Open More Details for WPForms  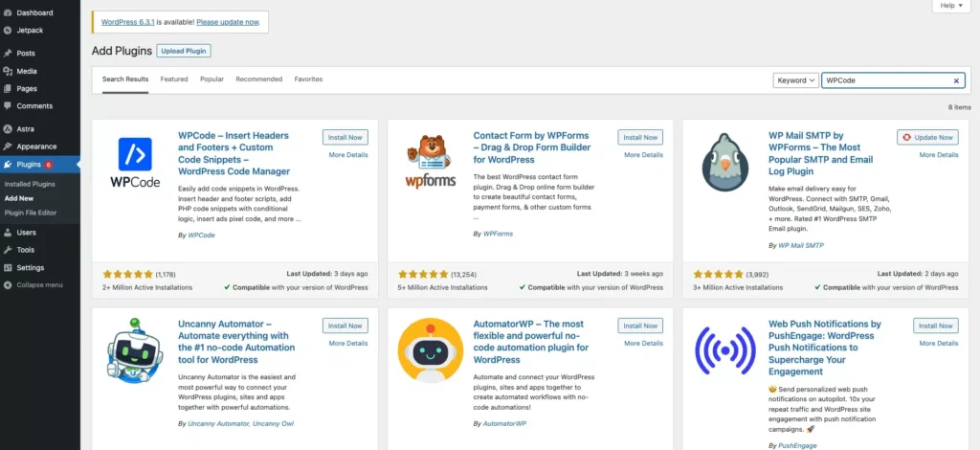pyautogui.click(x=643, y=155)
